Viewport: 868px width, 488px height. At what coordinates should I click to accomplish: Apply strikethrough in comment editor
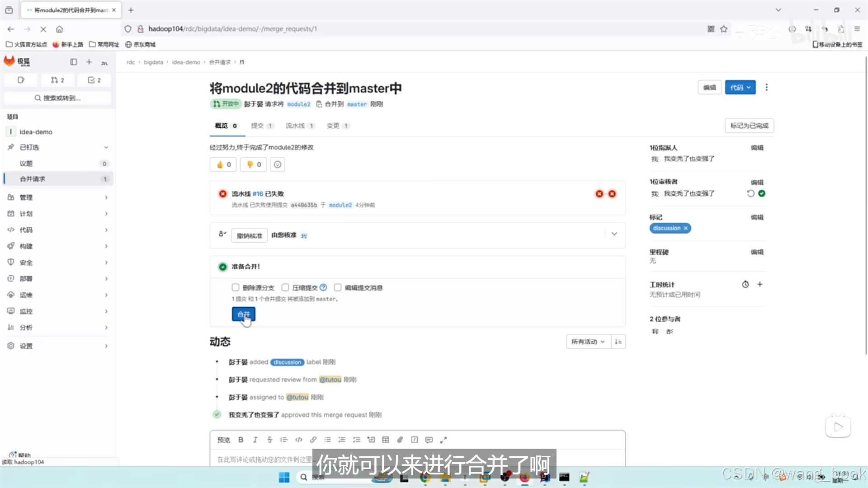270,440
